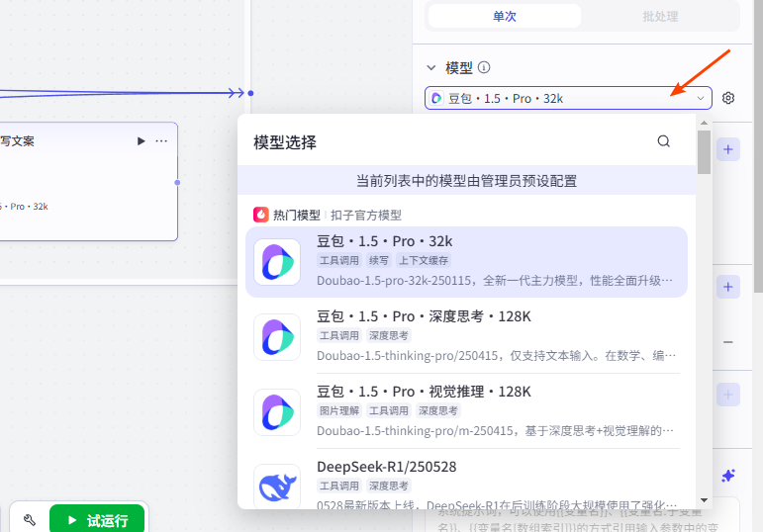The width and height of the screenshot is (763, 532).
Task: Click the 扣子官方模型 label
Action: [366, 215]
